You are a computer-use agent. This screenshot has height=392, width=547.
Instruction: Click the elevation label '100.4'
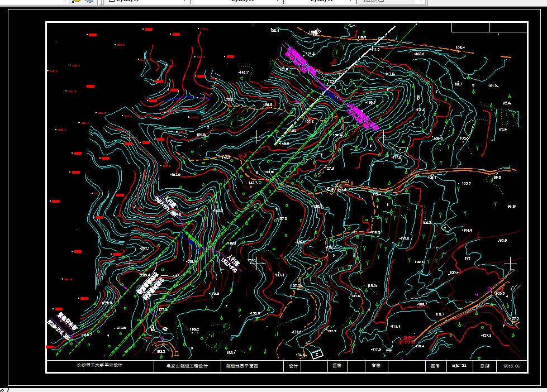pyautogui.click(x=454, y=273)
